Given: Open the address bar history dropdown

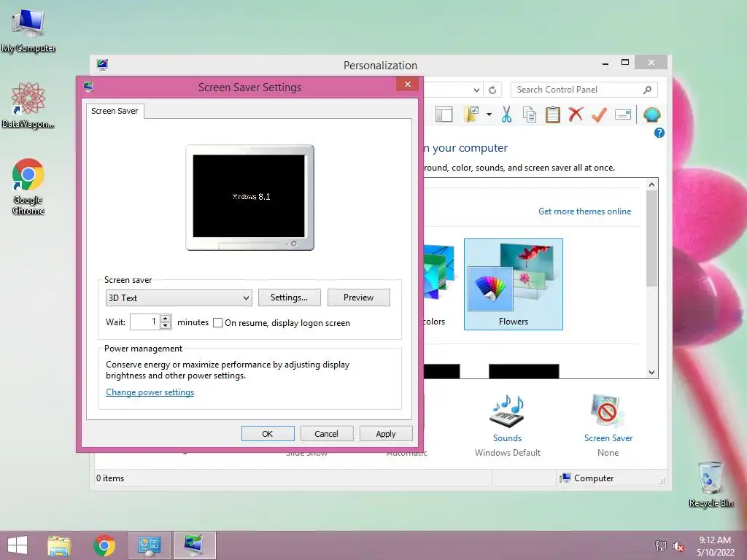Looking at the screenshot, I should pos(476,90).
